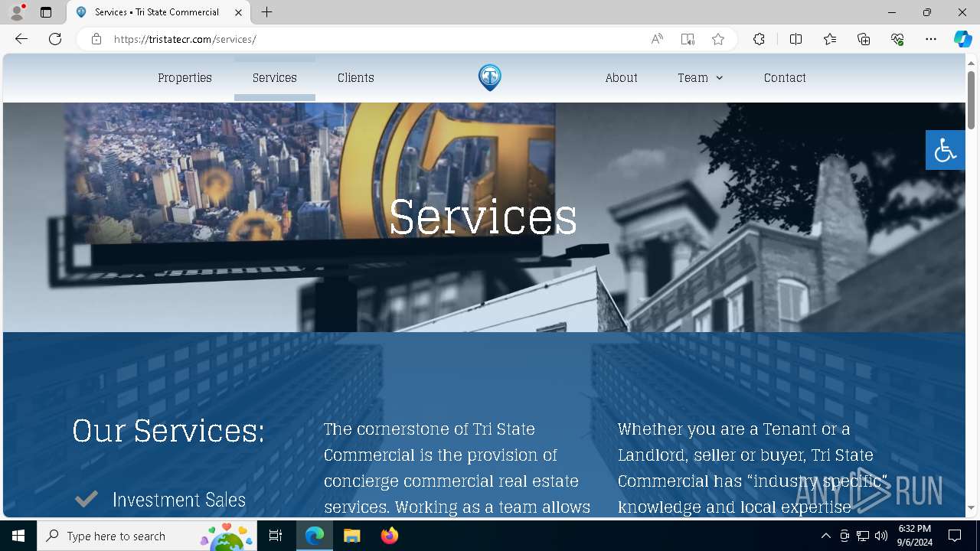Show hidden system tray icons

825,536
